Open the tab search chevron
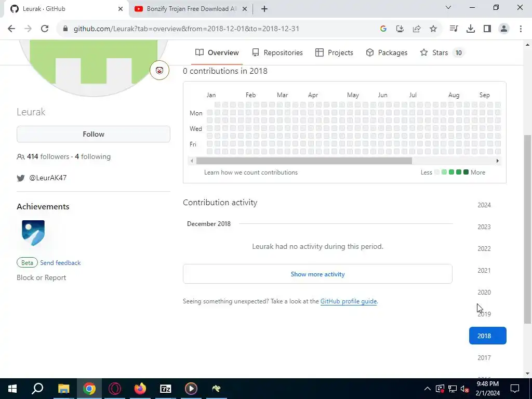This screenshot has width=532, height=399. pos(448,7)
